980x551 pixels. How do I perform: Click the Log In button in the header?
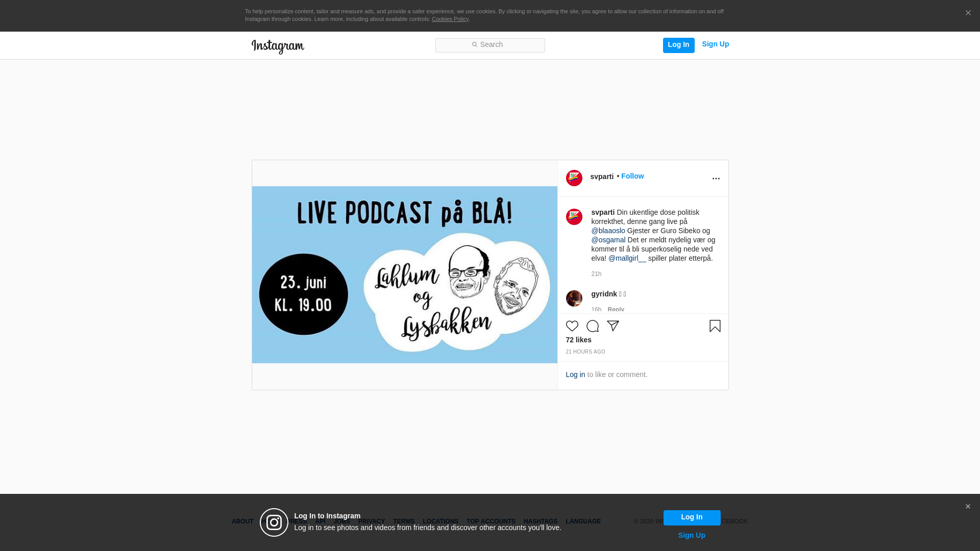[678, 45]
